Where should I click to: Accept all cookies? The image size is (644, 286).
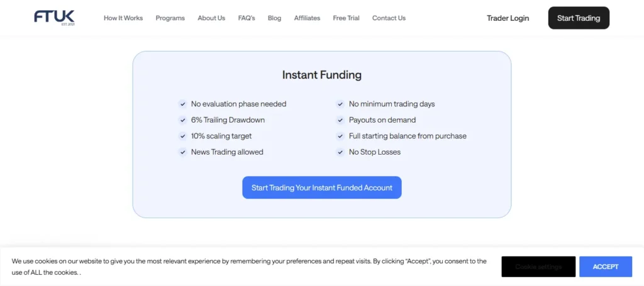(606, 267)
